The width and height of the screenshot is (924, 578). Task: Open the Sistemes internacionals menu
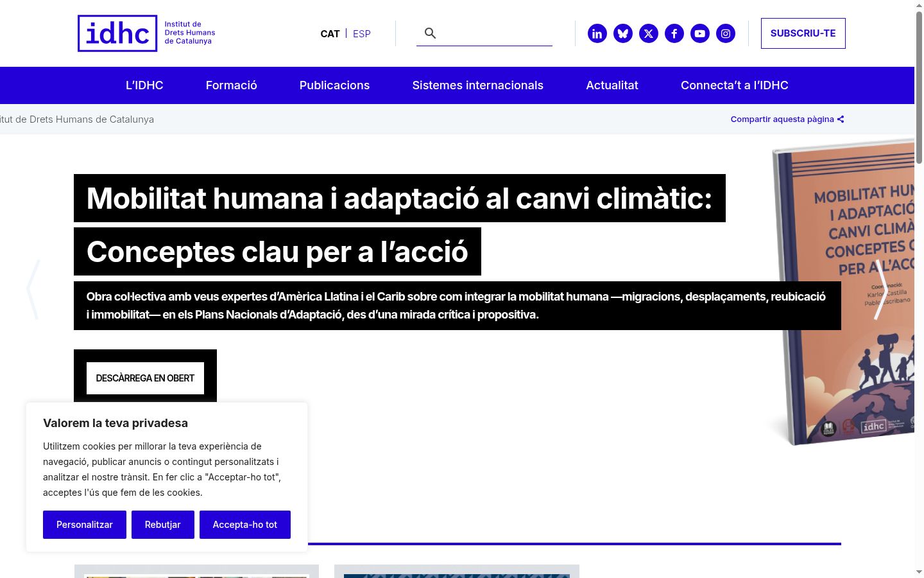click(478, 85)
